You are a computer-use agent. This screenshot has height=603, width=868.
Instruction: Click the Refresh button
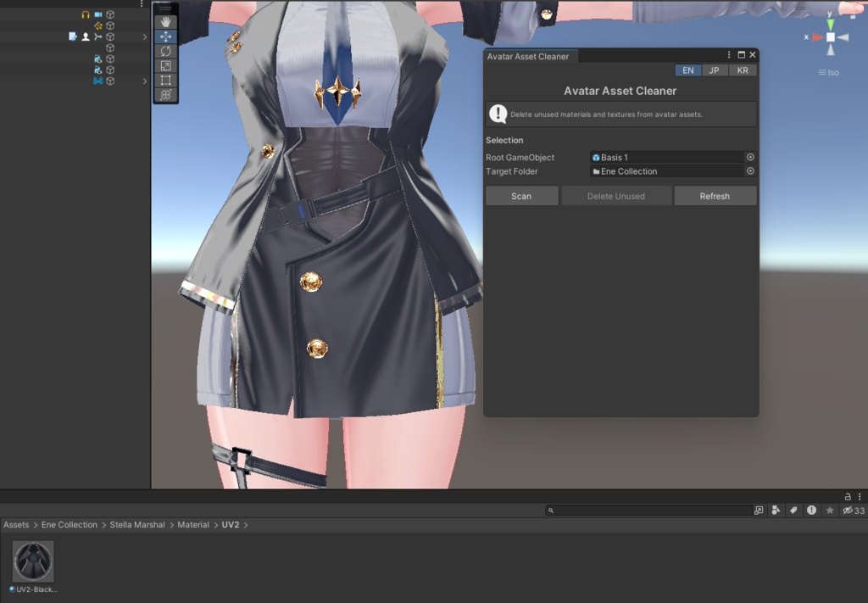click(x=715, y=196)
